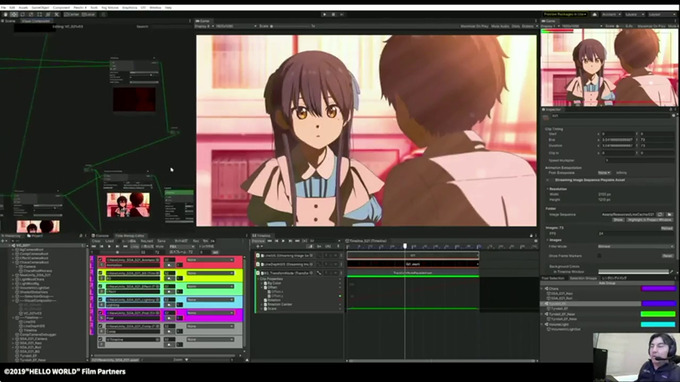The width and height of the screenshot is (680, 382).
Task: Open the Post-Extrapolate dropdown in Inspector
Action: (x=604, y=173)
